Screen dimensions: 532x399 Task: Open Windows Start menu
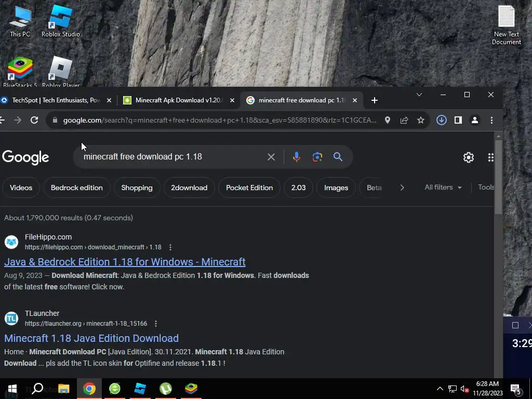point(12,389)
